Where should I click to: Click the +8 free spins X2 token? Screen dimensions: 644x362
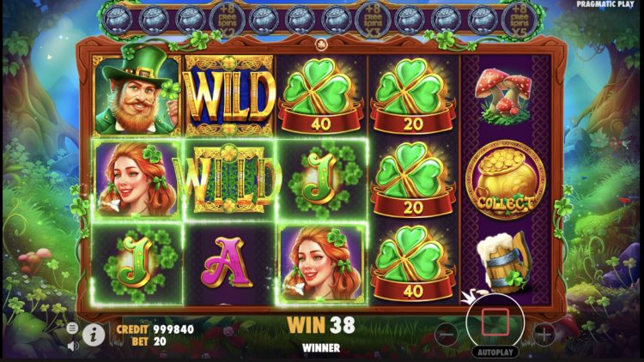pyautogui.click(x=228, y=20)
